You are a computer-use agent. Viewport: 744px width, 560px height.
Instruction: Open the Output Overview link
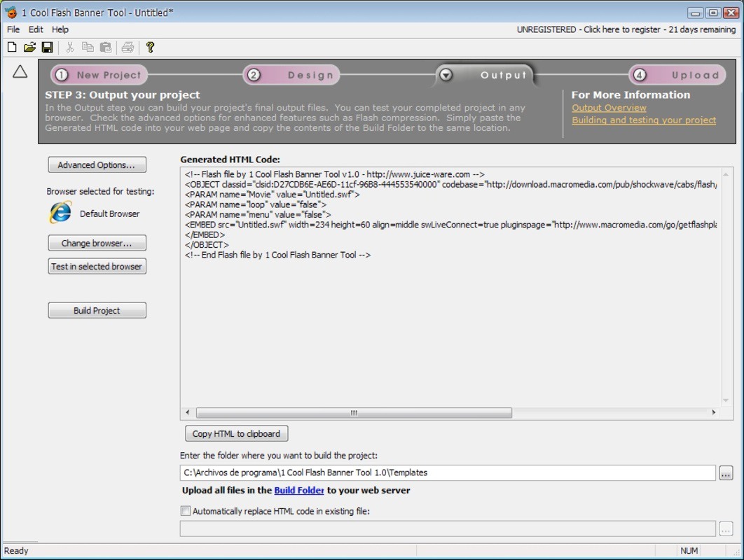(x=609, y=108)
